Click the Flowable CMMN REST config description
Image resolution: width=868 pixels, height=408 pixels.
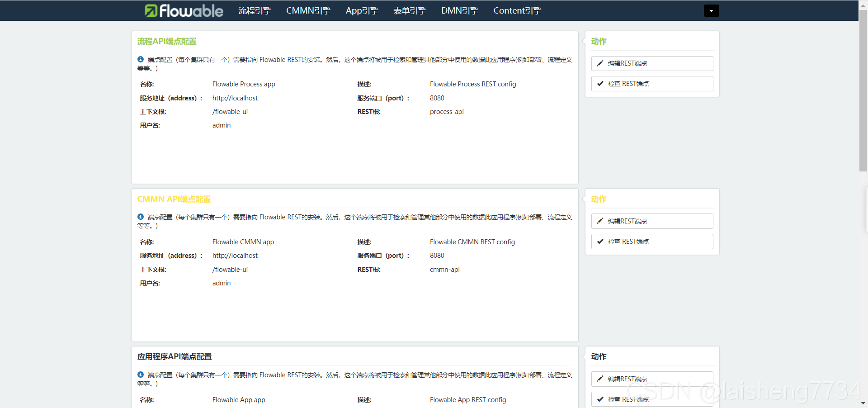472,242
